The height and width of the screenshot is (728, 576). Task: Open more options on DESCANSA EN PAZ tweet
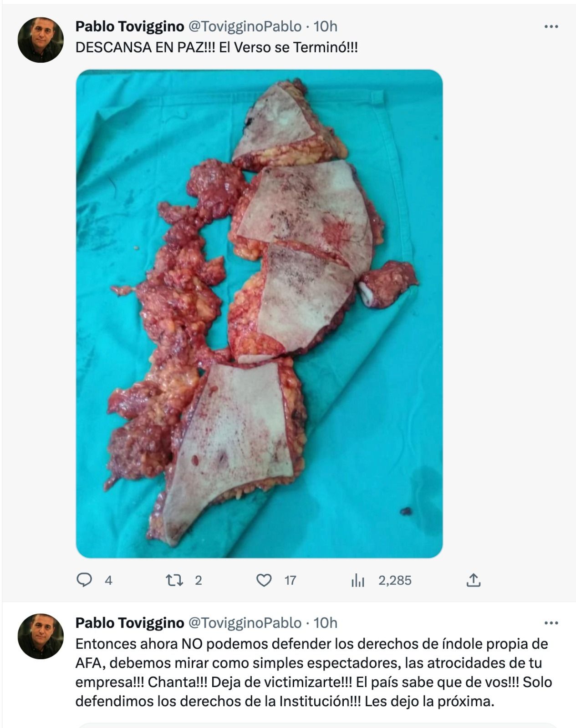pyautogui.click(x=551, y=27)
